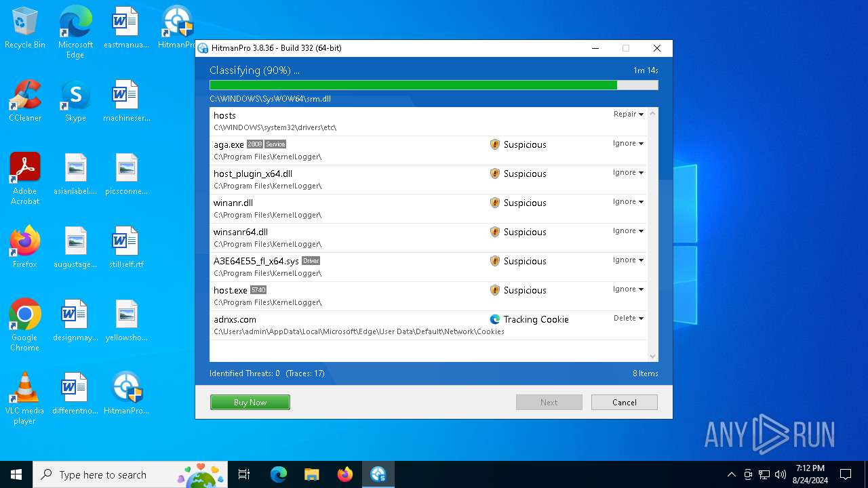Show hidden system tray icons
Screen dimensions: 868x488
click(x=731, y=474)
